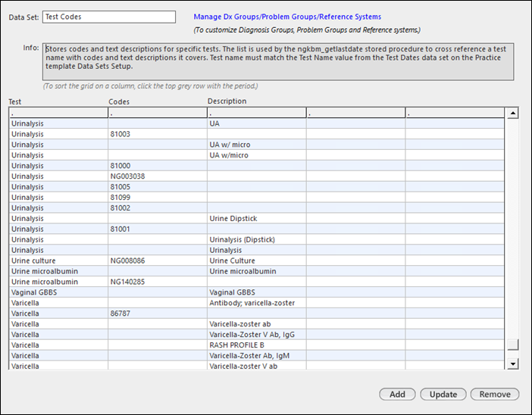Screen dimensions: 532x415
Task: Select the code cell NG008086
Action: [x=158, y=261]
